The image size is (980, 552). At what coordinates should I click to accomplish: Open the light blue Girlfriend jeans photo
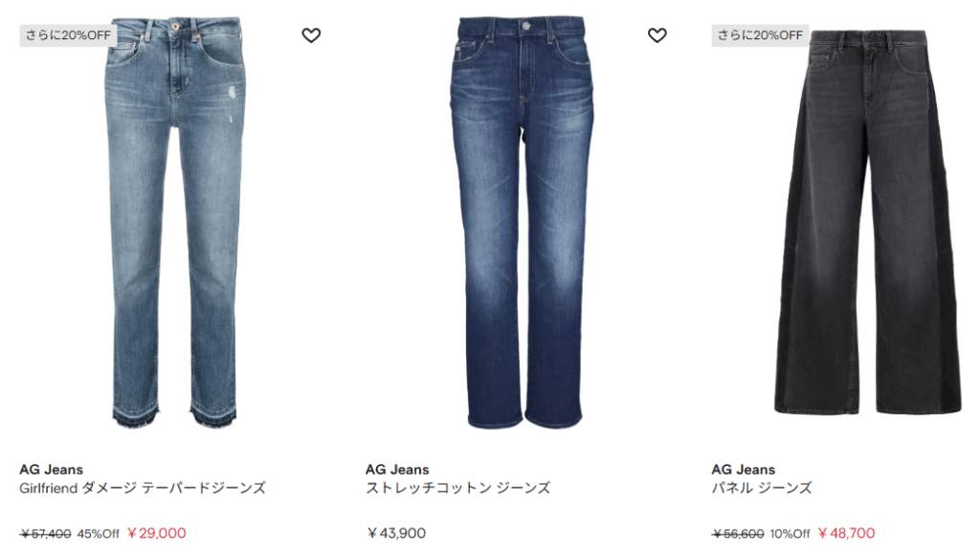[175, 223]
